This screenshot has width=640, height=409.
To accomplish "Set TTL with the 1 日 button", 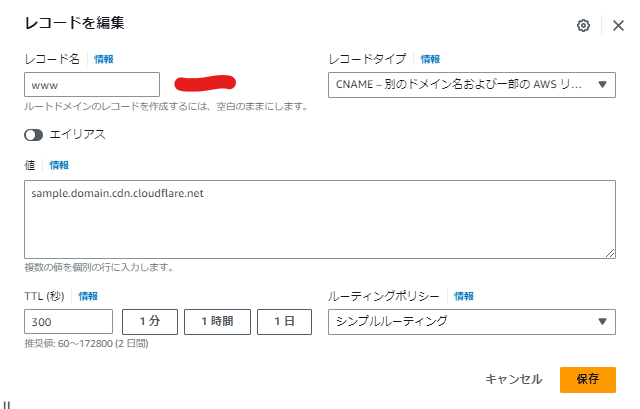I will coord(284,322).
